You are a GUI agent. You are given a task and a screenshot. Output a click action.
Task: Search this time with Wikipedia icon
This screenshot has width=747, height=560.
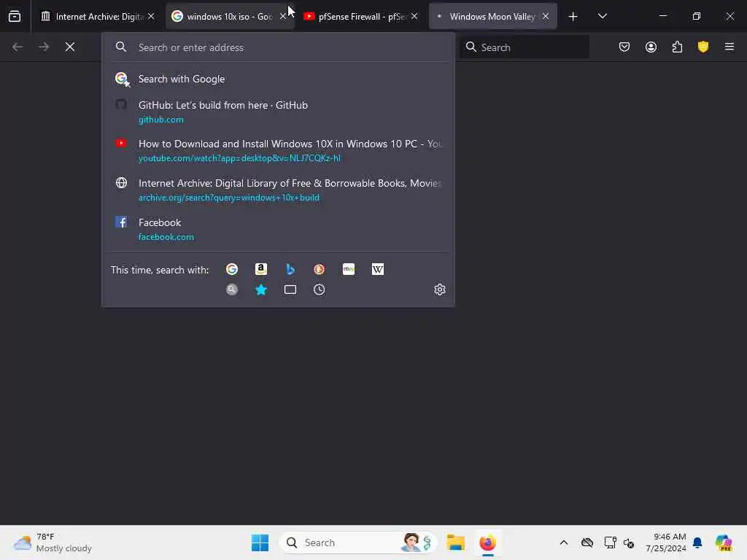coord(378,270)
